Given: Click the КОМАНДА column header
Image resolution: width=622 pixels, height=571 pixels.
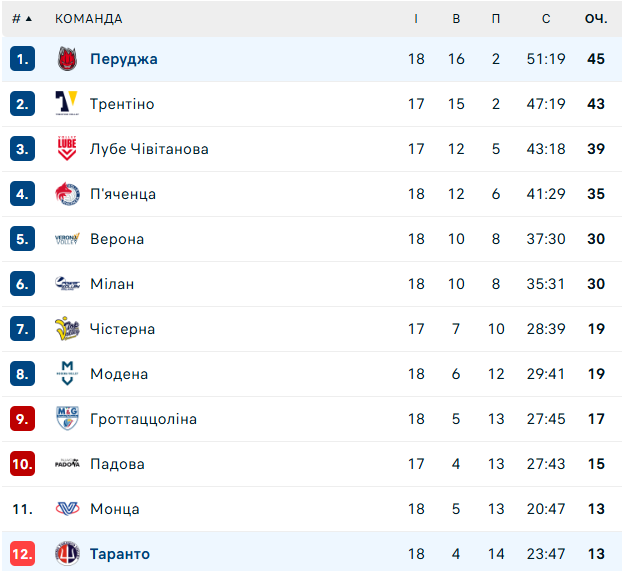Looking at the screenshot, I should pos(89,18).
